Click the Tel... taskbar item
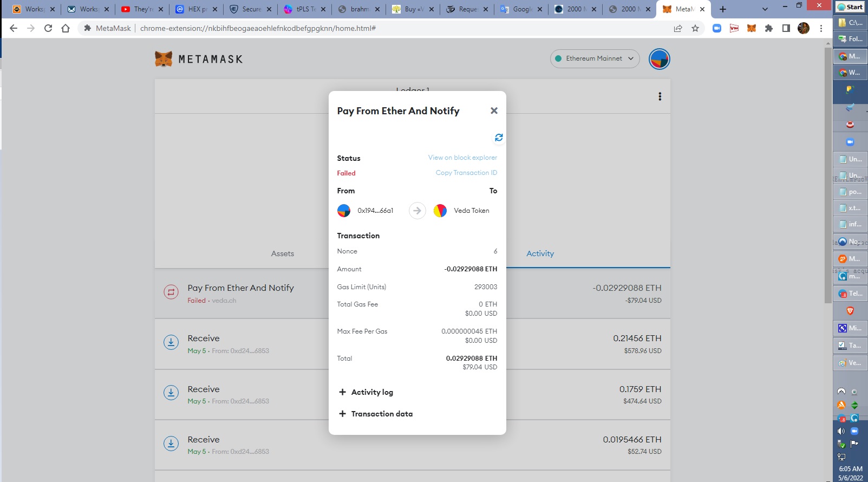The height and width of the screenshot is (482, 868). pos(850,294)
